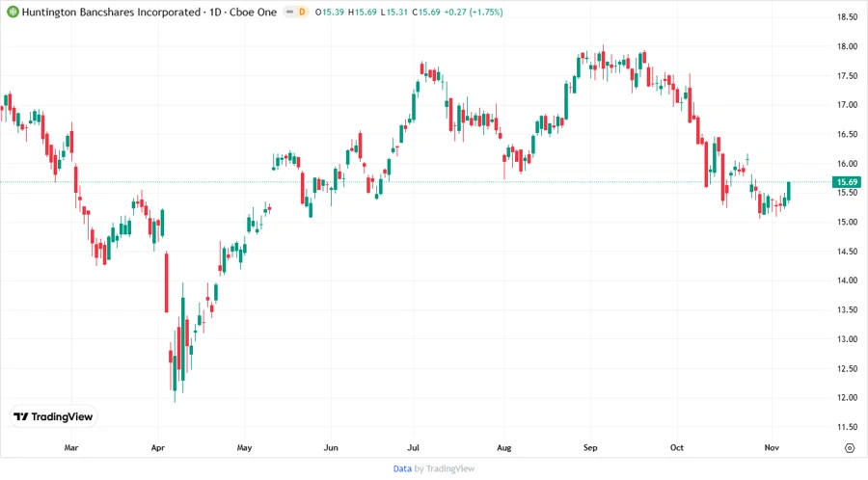Click the 14.50 price axis label
The width and height of the screenshot is (868, 480).
847,251
